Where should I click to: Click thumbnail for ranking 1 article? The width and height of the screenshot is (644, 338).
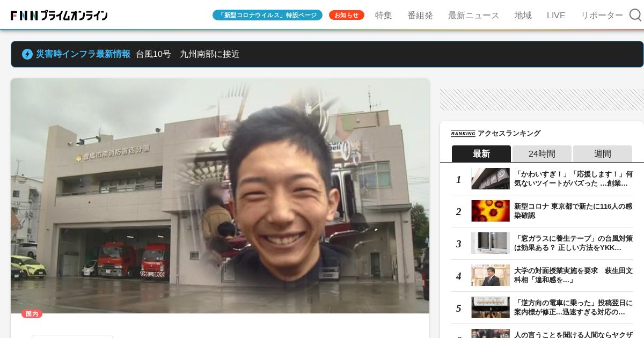coord(491,179)
